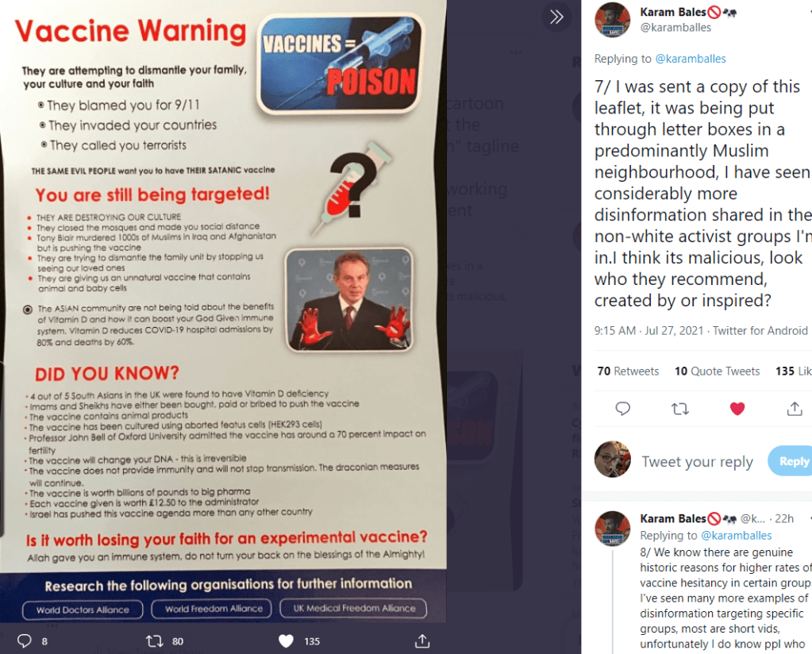This screenshot has width=812, height=654.
Task: Click Karam Bales avatar on tweet 8
Action: click(612, 529)
